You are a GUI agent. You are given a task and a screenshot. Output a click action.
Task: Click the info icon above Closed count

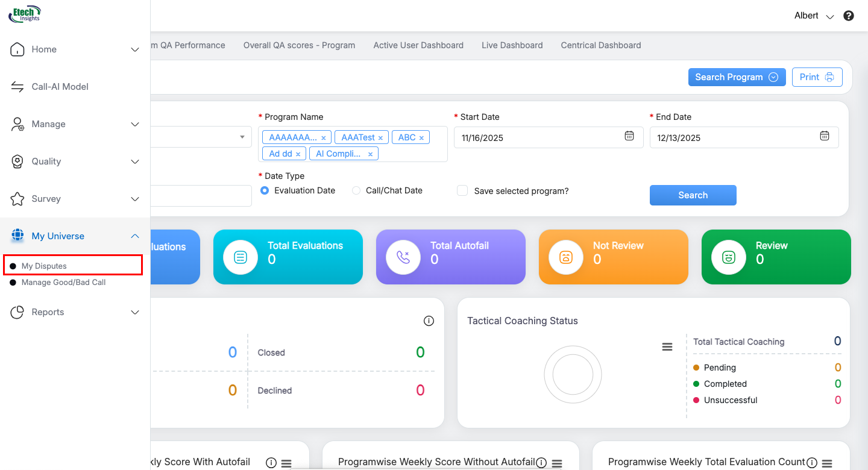(x=429, y=321)
